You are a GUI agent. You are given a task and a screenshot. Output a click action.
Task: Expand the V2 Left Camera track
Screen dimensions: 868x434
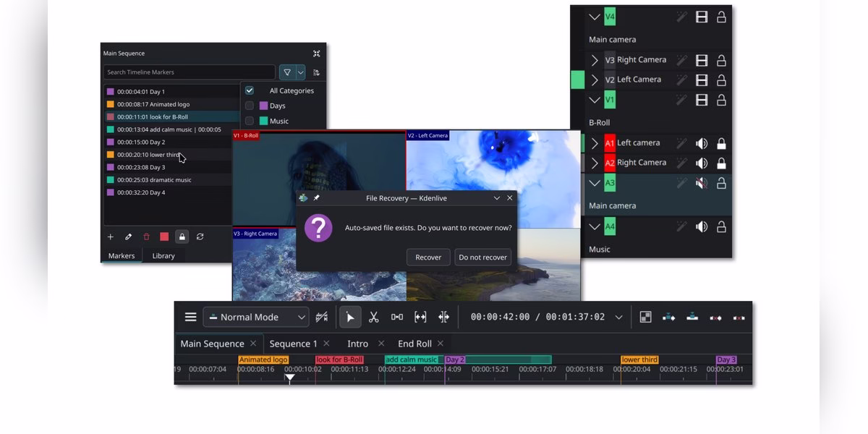(595, 80)
